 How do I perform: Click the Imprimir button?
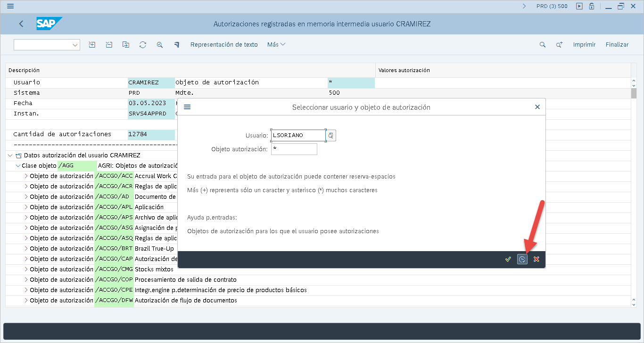click(584, 44)
